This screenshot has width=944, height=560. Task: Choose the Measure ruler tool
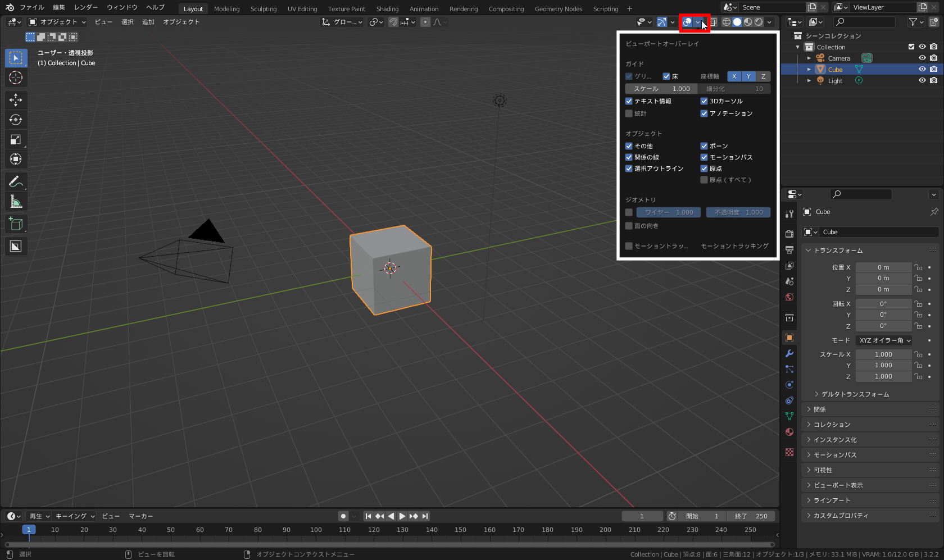click(16, 201)
